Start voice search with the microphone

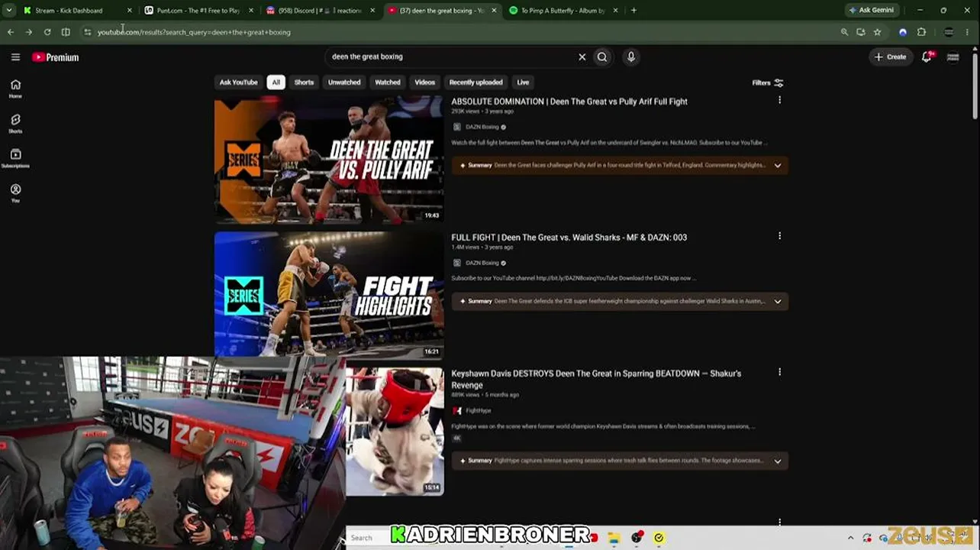[631, 57]
